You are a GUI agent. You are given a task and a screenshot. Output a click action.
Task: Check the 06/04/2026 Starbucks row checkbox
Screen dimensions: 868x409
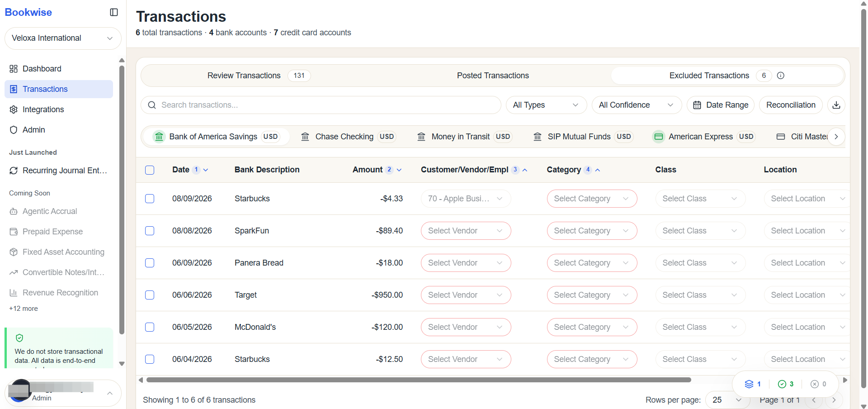click(x=150, y=359)
